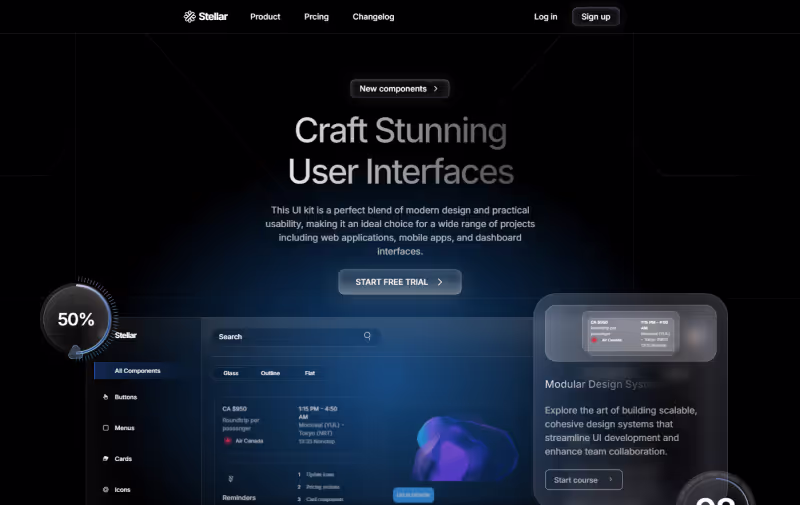This screenshot has width=800, height=505.
Task: Click the 1:15 PM - 4:50 AM time text
Action: coord(317,413)
